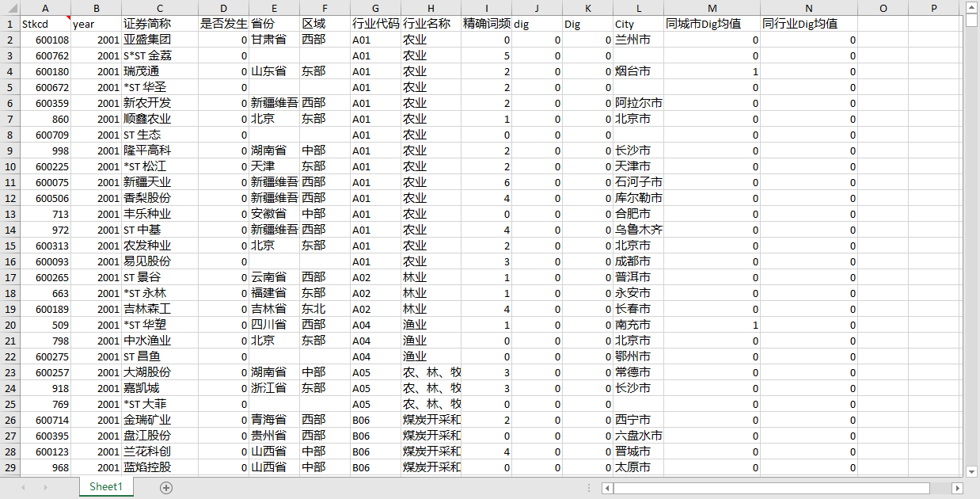Click the Stkcd header cell
Image resolution: width=980 pixels, height=499 pixels.
[x=45, y=24]
